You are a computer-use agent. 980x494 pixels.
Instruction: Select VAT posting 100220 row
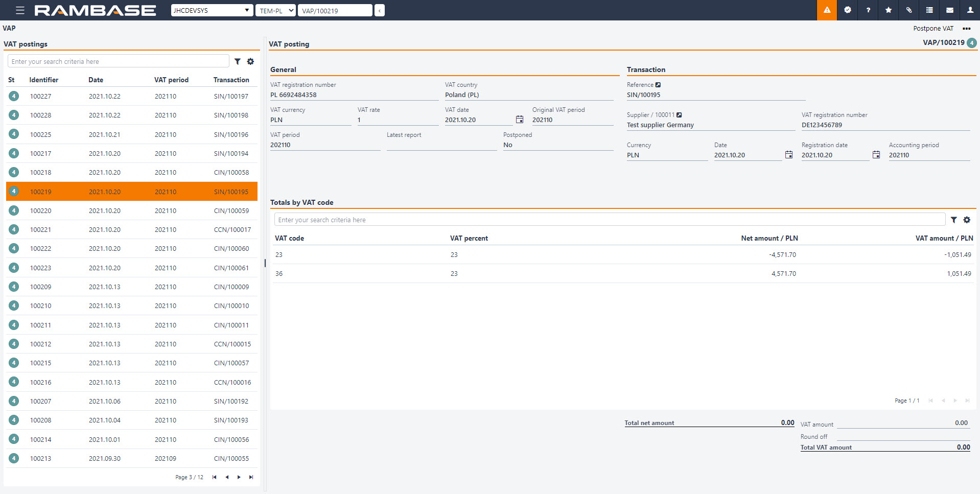132,210
